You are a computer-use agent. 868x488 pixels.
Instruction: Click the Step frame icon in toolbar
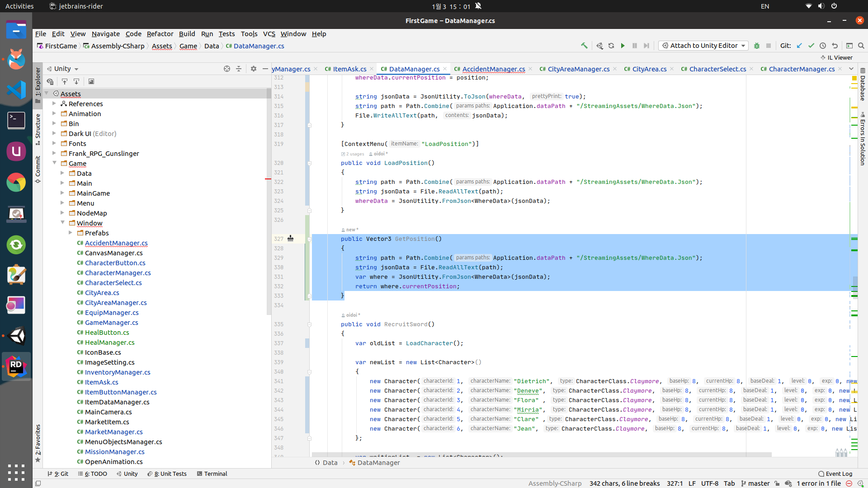pos(646,46)
